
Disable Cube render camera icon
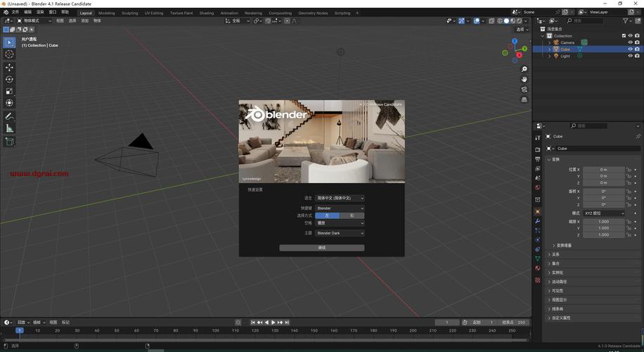point(637,49)
